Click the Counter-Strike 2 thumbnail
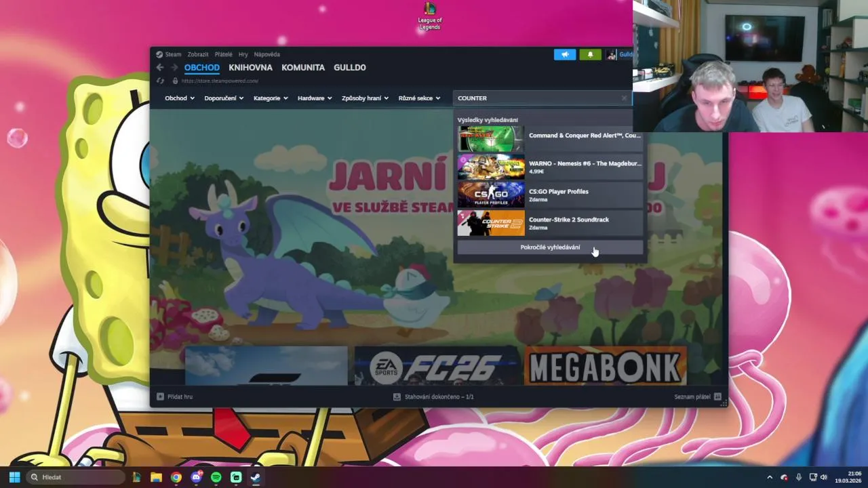 (491, 223)
